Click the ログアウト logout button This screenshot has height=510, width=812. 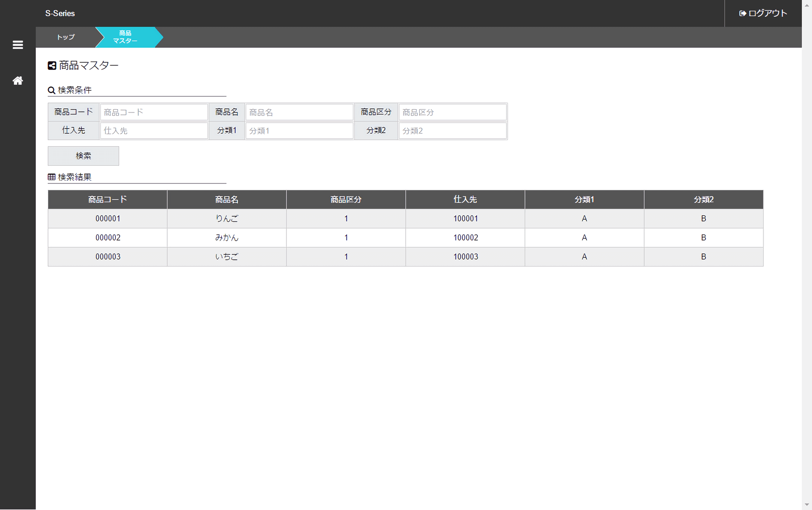coord(763,13)
